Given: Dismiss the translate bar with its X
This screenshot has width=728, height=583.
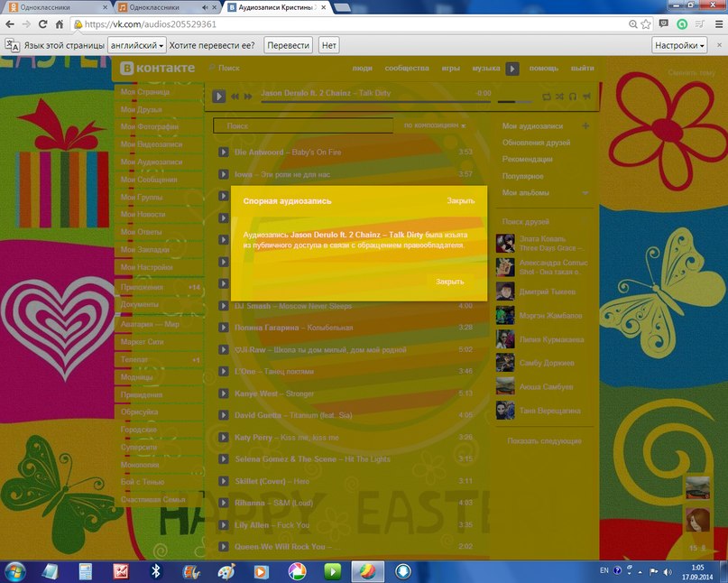Looking at the screenshot, I should pyautogui.click(x=719, y=45).
